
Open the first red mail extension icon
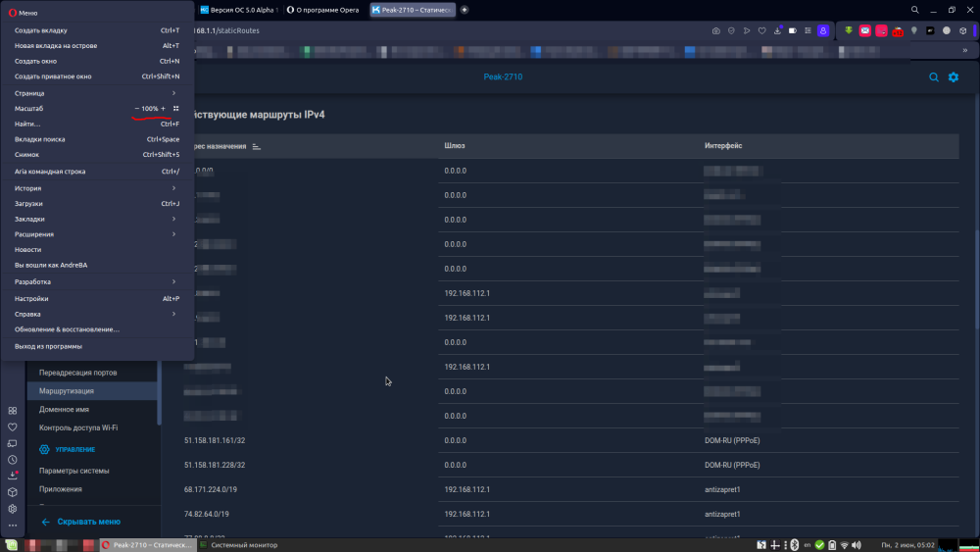click(x=865, y=30)
